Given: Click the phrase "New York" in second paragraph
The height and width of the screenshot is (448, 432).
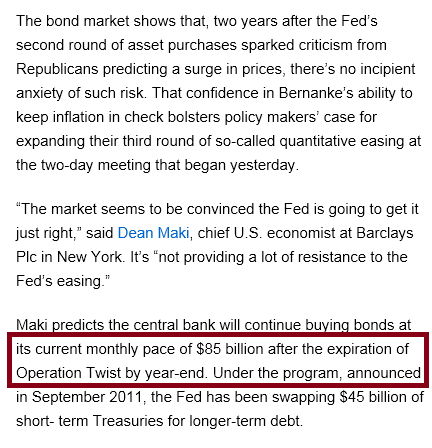Looking at the screenshot, I should tap(89, 257).
